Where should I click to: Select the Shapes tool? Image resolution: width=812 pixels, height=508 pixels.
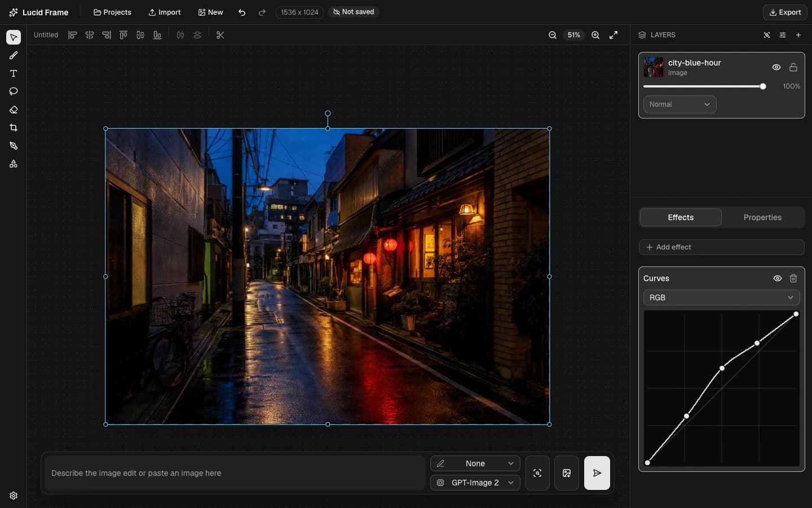[x=14, y=164]
